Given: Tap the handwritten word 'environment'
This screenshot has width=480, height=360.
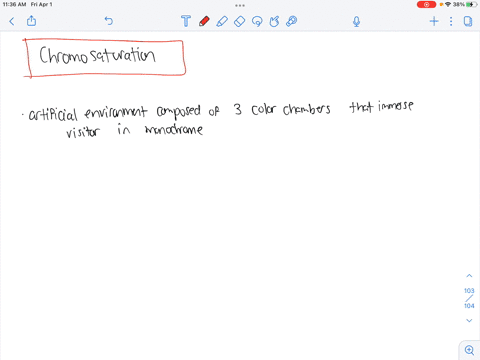Looking at the screenshot, I should (115, 112).
